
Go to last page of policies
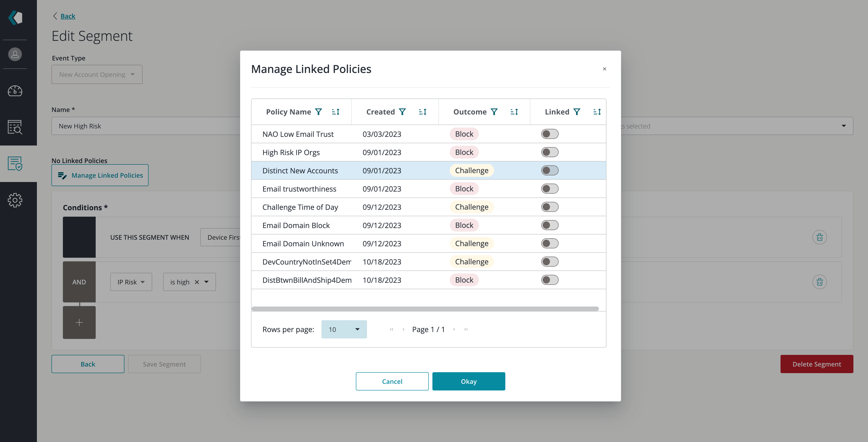tap(466, 329)
